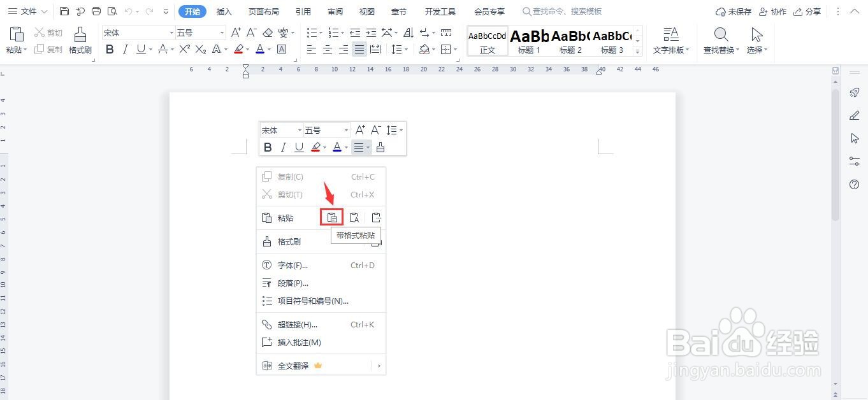This screenshot has width=868, height=400.
Task: Switch to the 插入 ribbon tab
Action: [x=224, y=11]
